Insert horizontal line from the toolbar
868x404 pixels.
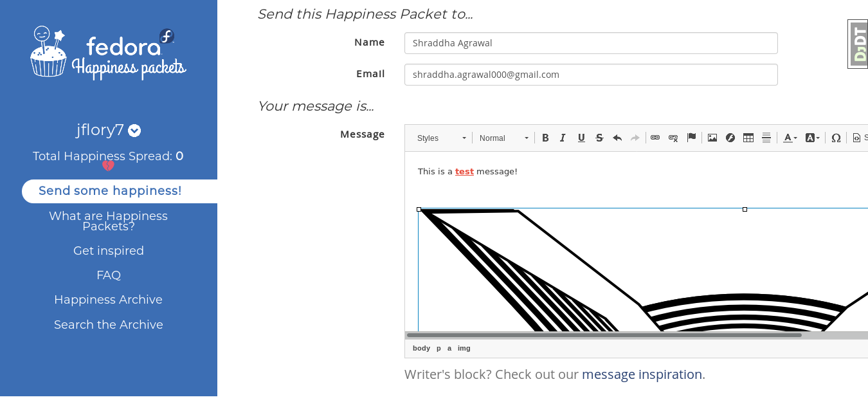point(766,138)
